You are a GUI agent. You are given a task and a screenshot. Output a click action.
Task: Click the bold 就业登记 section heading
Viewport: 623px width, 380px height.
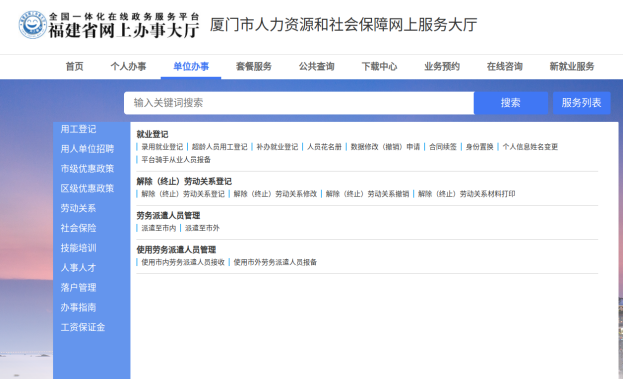coord(152,134)
